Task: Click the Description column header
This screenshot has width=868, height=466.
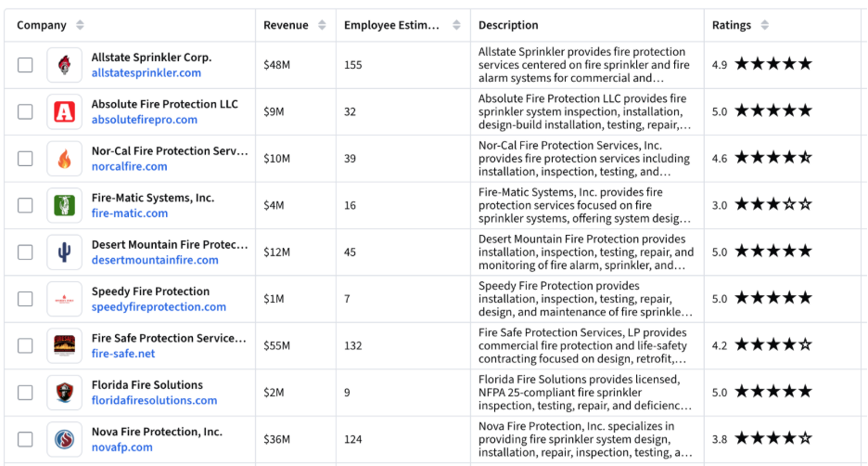Action: click(508, 25)
